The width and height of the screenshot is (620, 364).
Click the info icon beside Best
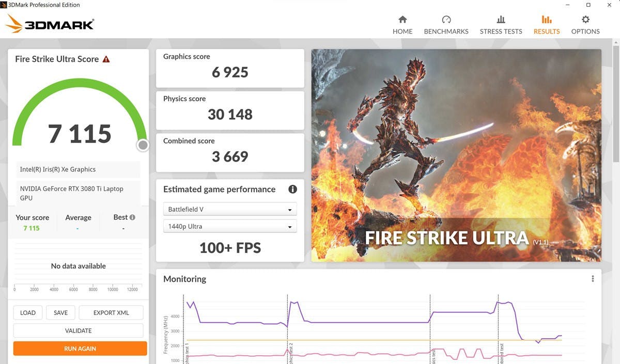(132, 217)
